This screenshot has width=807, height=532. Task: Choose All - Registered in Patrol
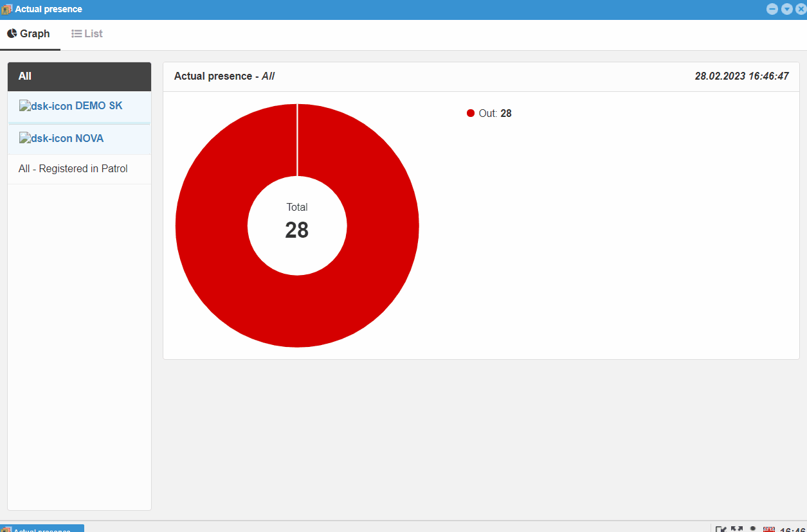73,169
